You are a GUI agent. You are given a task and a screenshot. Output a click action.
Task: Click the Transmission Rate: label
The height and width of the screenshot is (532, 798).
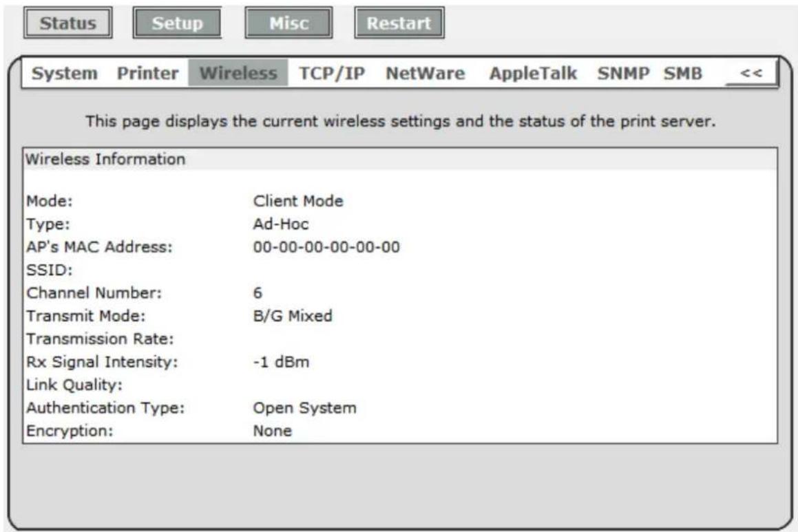coord(100,339)
